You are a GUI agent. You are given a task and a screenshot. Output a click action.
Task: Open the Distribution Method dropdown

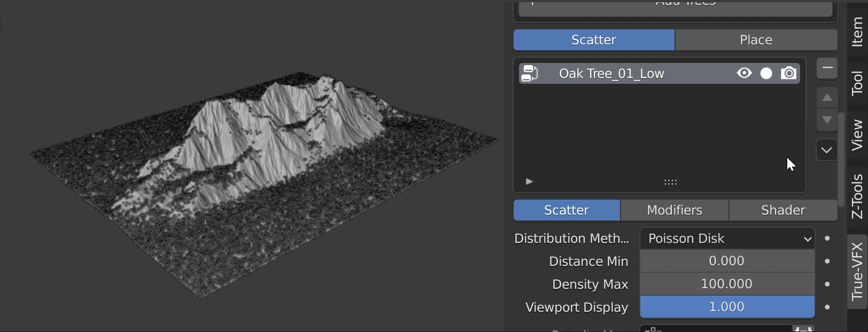[727, 239]
